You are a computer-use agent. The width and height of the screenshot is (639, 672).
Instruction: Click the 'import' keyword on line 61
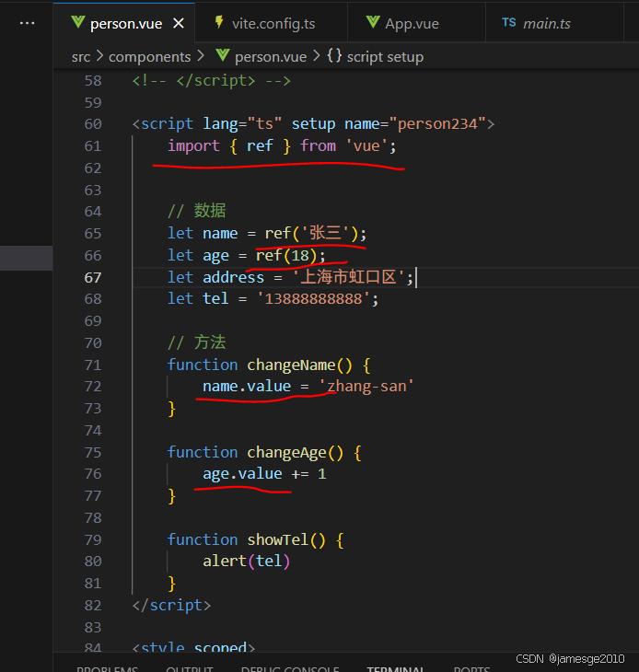tap(193, 146)
